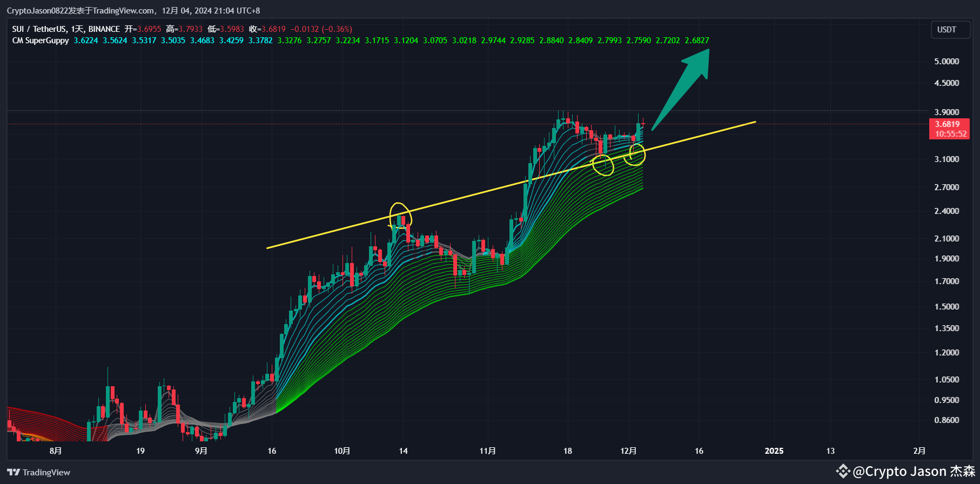Click SuperGuppy value 3.5624
Viewport: 980px width, 484px height.
[115, 41]
